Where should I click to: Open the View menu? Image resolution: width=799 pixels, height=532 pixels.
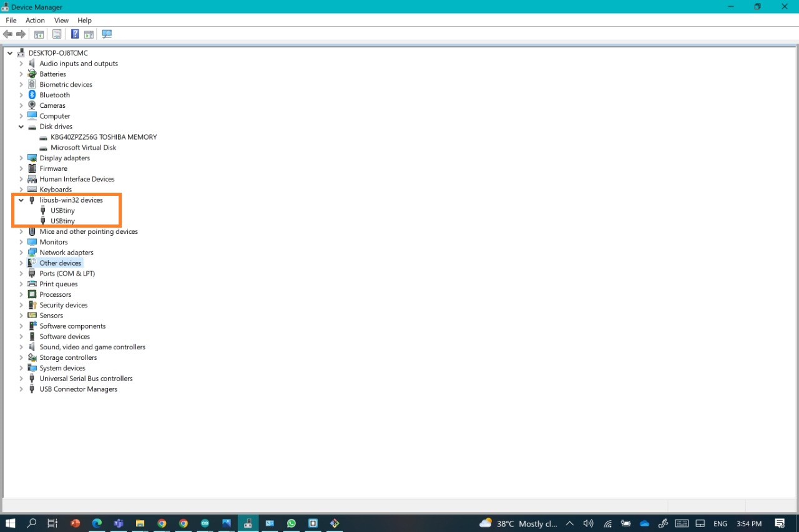pos(61,21)
